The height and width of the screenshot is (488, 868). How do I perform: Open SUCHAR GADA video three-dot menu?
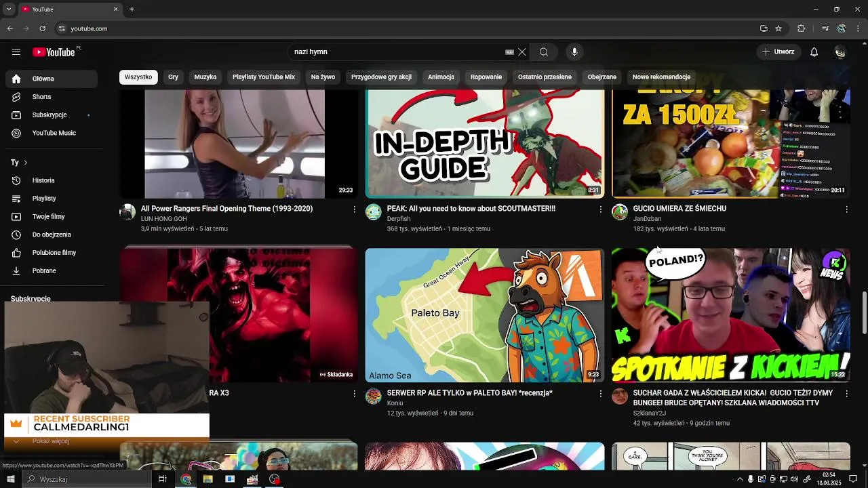pyautogui.click(x=846, y=394)
